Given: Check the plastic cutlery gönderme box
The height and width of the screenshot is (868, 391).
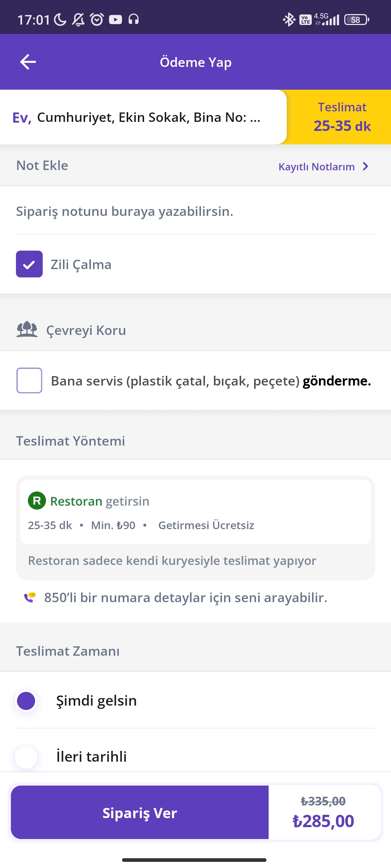Looking at the screenshot, I should pos(29,380).
